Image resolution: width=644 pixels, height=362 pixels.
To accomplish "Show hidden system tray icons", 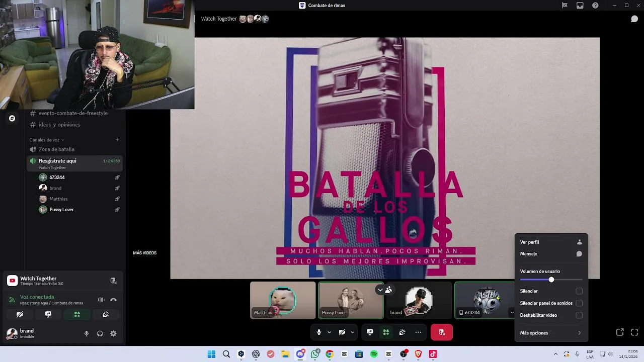I will click(555, 354).
